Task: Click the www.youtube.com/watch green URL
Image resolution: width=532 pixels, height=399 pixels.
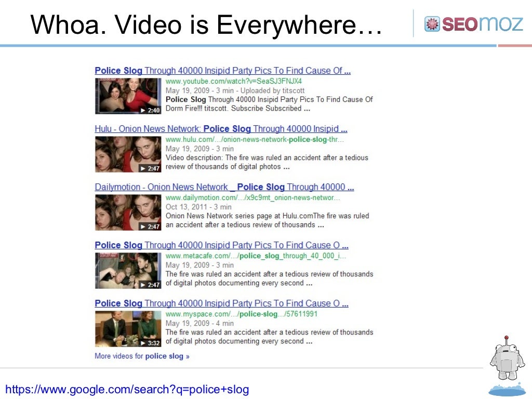Action: click(233, 82)
